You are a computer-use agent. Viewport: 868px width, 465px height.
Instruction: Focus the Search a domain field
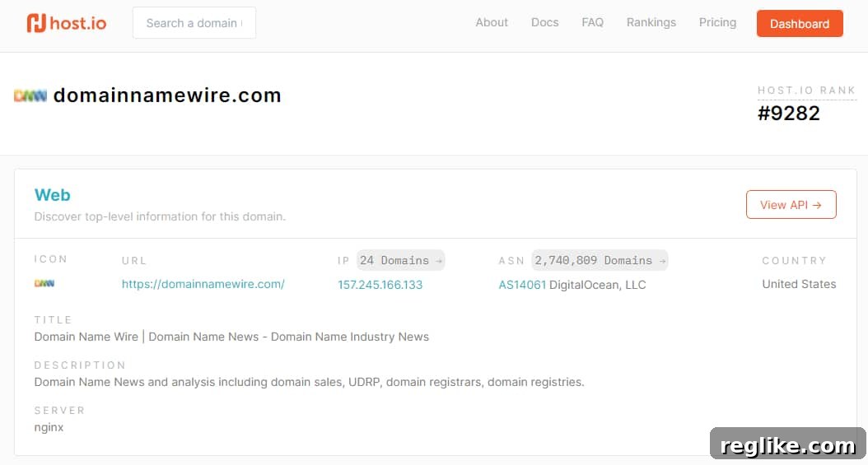(x=194, y=23)
